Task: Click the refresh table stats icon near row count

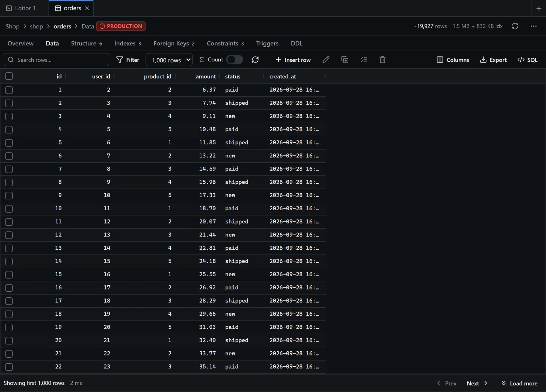Action: (x=515, y=26)
